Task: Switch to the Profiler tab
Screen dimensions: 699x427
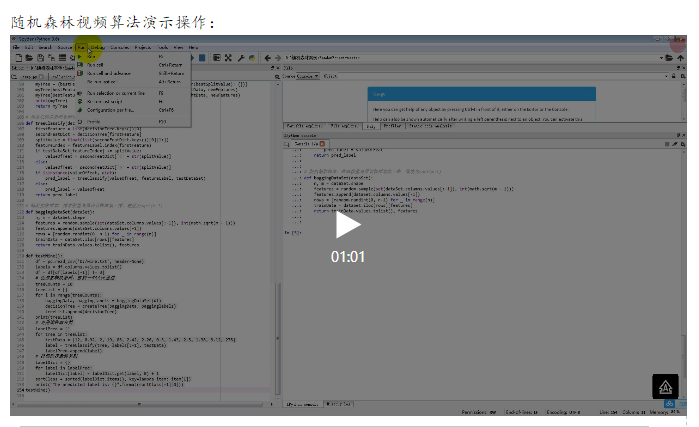Action: pos(393,126)
